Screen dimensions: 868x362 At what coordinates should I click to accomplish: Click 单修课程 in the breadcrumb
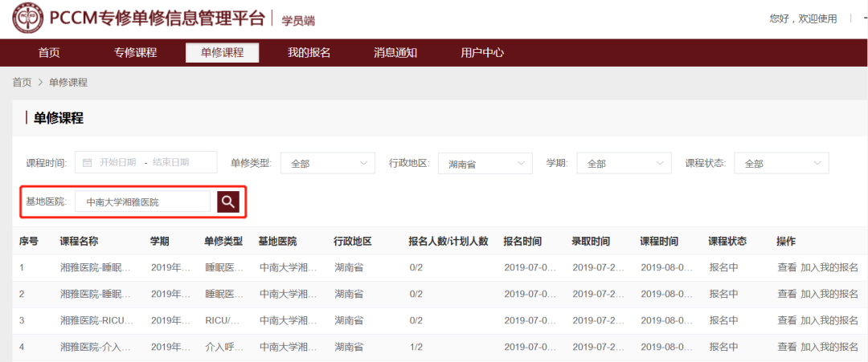click(x=68, y=83)
